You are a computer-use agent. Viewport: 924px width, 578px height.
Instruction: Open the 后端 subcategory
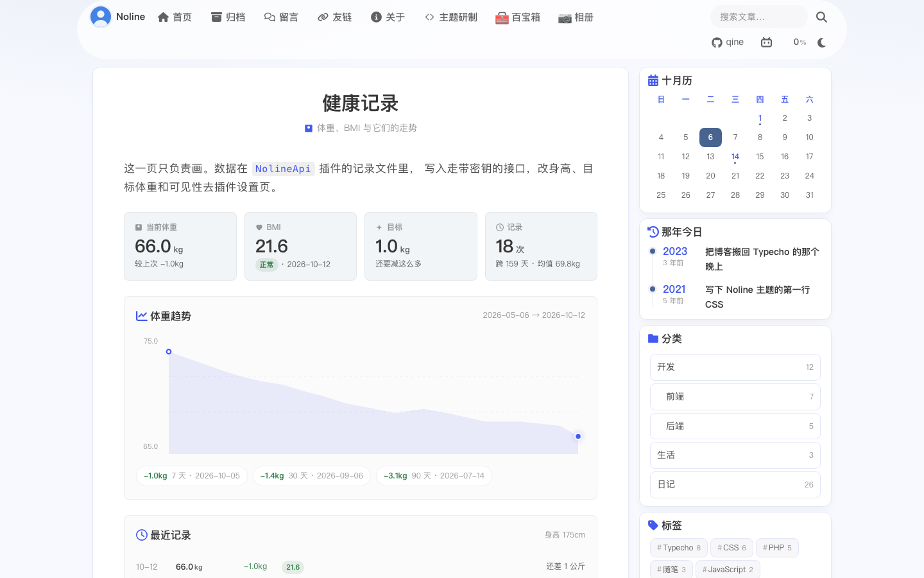(735, 426)
